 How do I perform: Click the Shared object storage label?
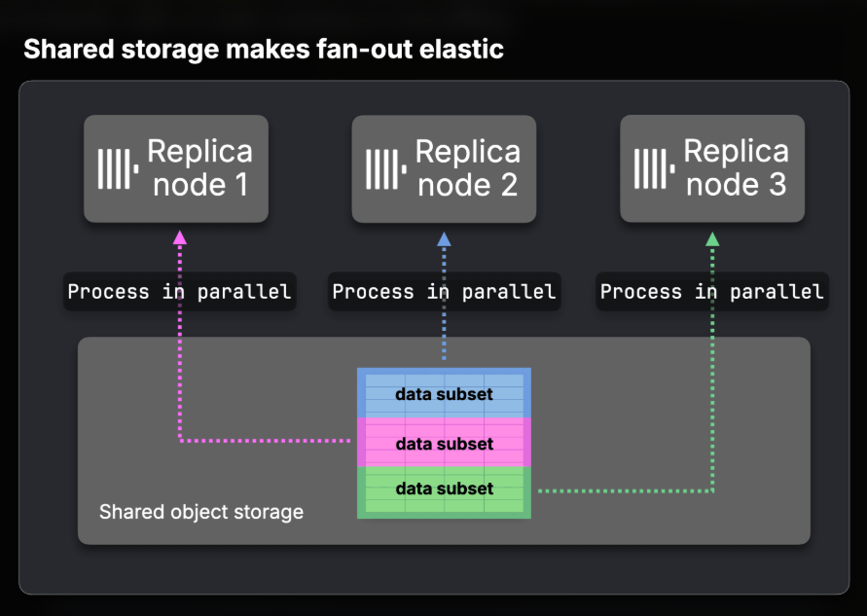(201, 512)
